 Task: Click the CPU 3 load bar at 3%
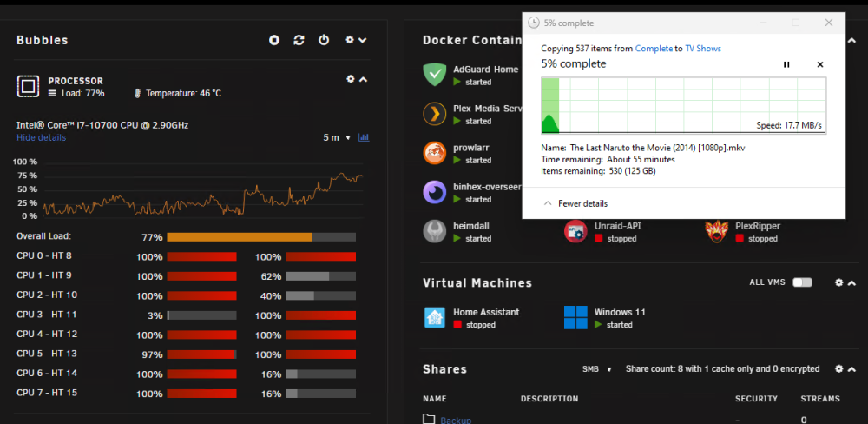pos(201,315)
